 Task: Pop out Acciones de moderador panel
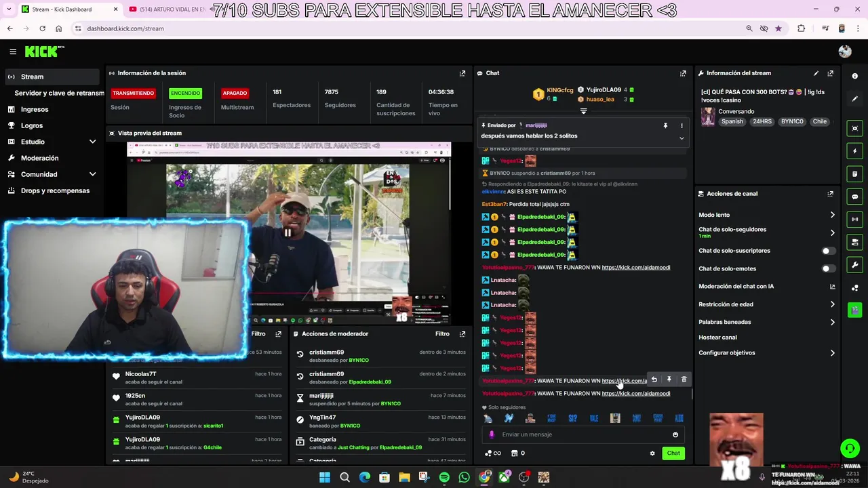(462, 333)
